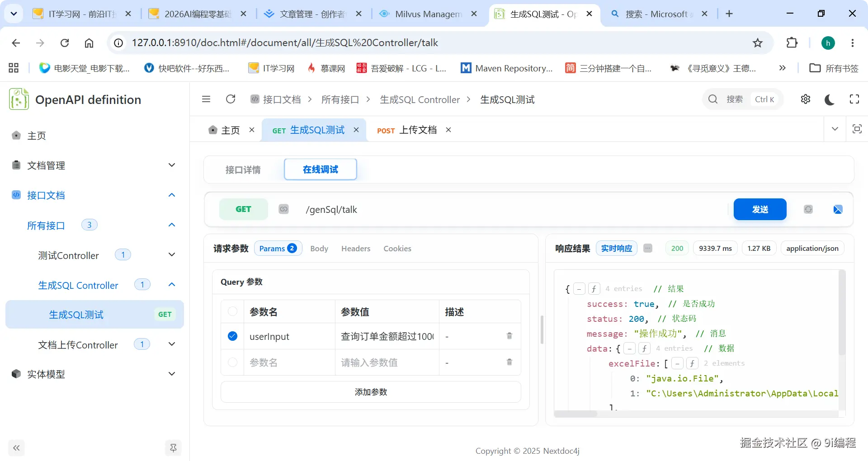Click 所有接口 breadcrumb link
The height and width of the screenshot is (461, 868).
point(340,99)
